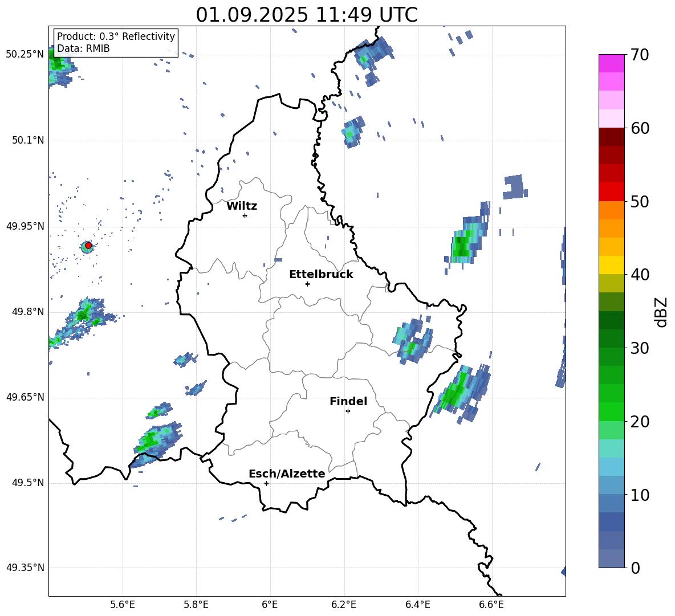Click the 6.4°E longitude label

tap(417, 605)
